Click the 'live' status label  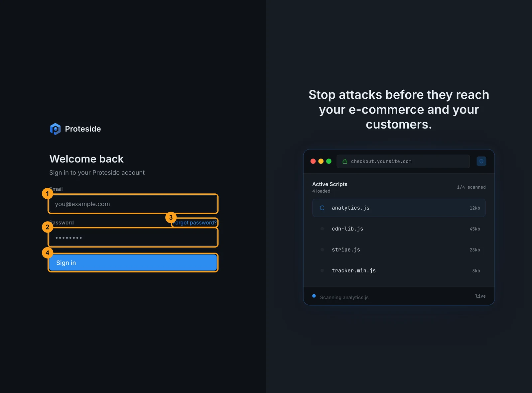click(480, 296)
